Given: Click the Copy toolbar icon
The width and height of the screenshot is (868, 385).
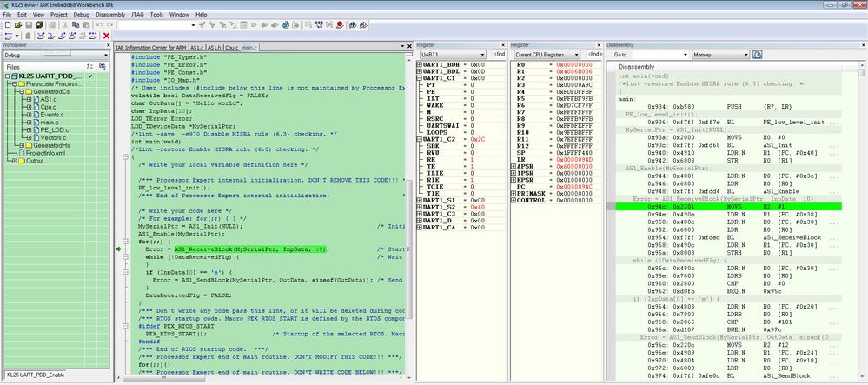Looking at the screenshot, I should [76, 25].
